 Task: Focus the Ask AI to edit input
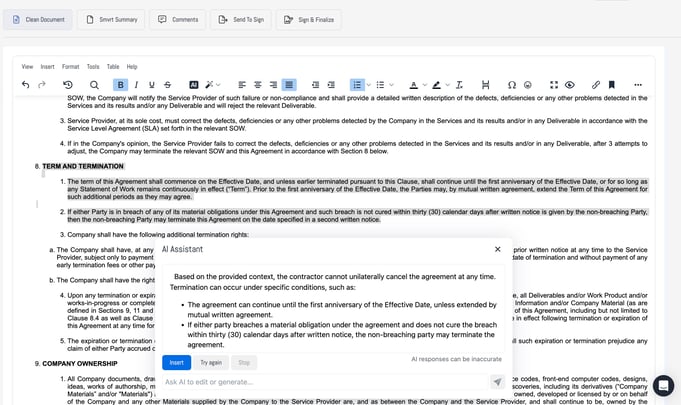(325, 382)
